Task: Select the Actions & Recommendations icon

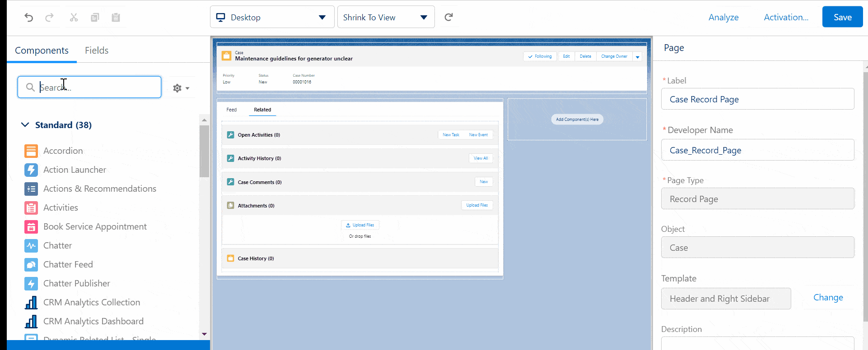Action: (x=31, y=189)
